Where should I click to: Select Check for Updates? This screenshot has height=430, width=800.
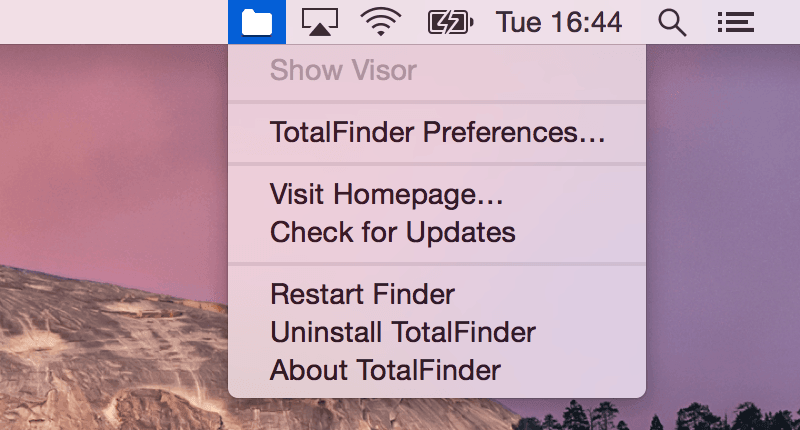(393, 232)
